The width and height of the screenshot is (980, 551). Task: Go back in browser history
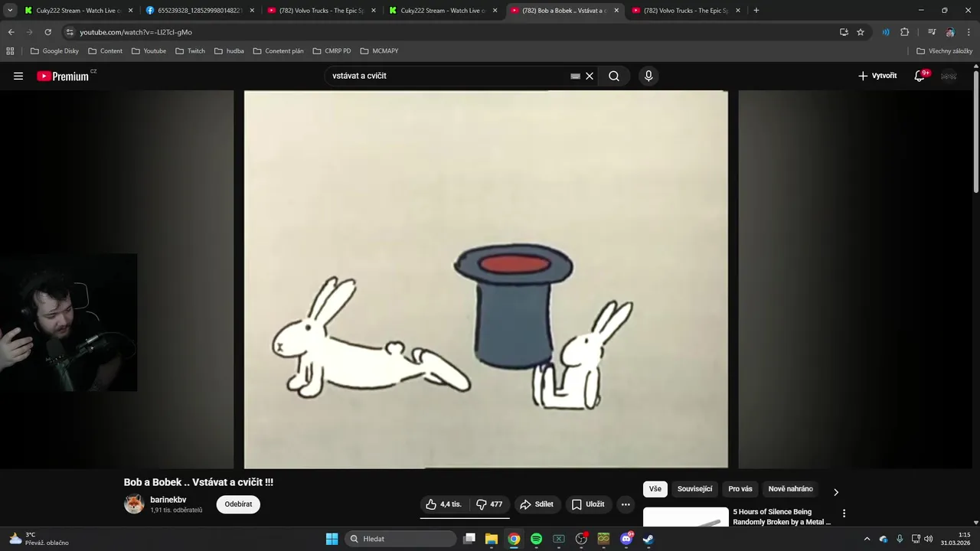pyautogui.click(x=11, y=32)
